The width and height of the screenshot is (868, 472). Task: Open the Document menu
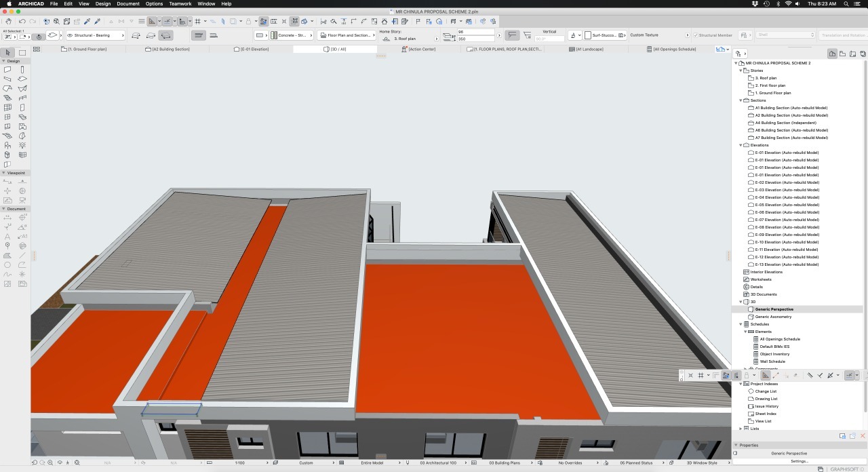pos(127,4)
